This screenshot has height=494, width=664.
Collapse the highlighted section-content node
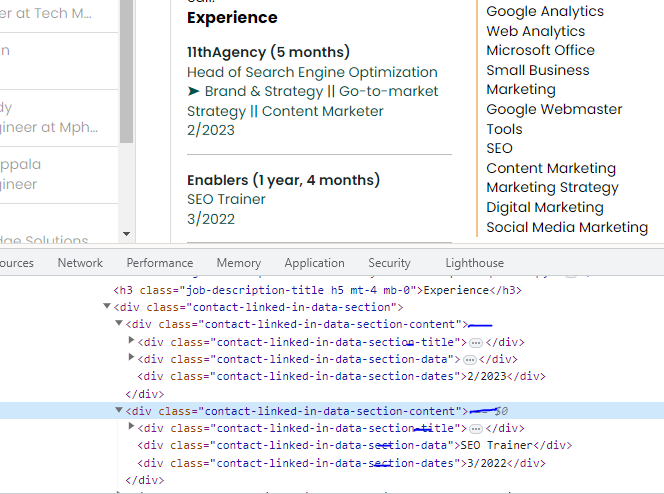[120, 411]
